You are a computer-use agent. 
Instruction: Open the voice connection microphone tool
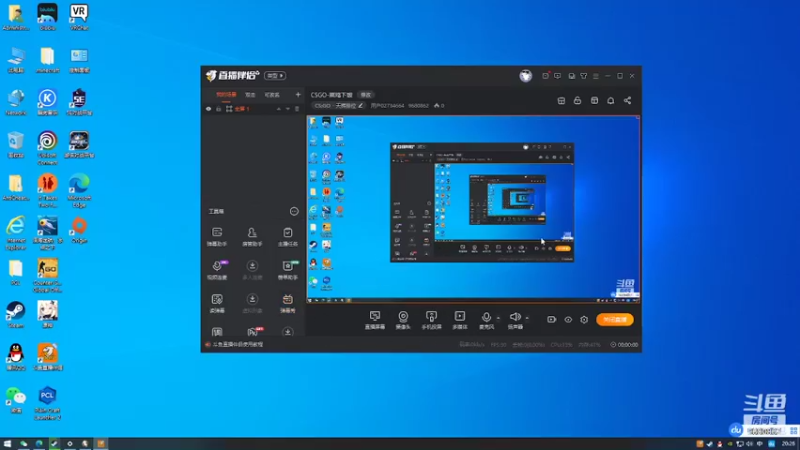(x=217, y=270)
